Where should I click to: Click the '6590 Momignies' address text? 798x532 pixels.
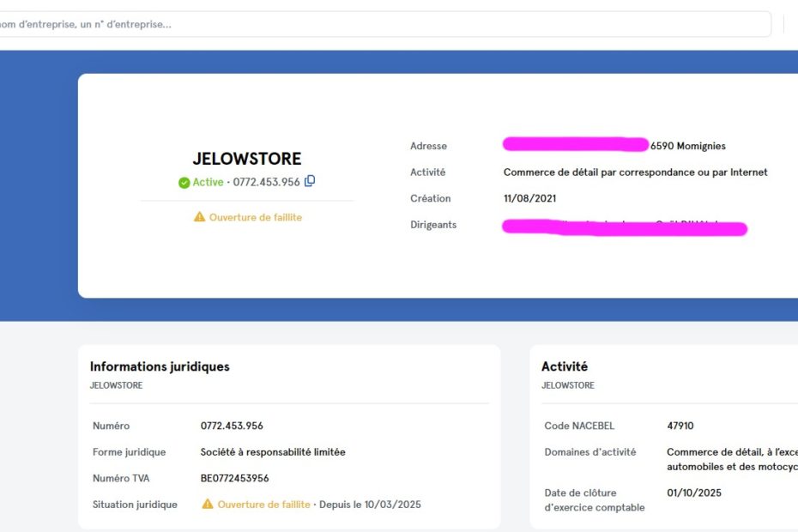(x=687, y=146)
